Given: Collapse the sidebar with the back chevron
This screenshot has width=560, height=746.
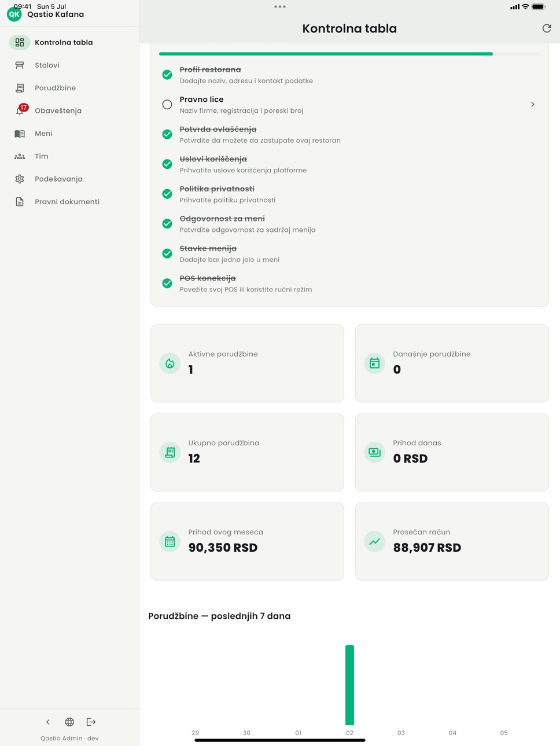Looking at the screenshot, I should click(x=48, y=722).
